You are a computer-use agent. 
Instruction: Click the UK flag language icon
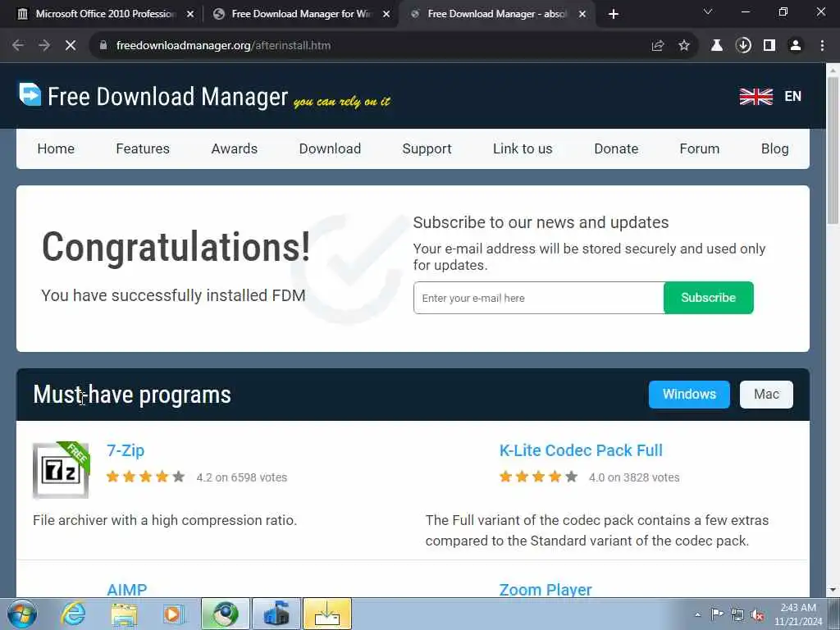point(756,97)
